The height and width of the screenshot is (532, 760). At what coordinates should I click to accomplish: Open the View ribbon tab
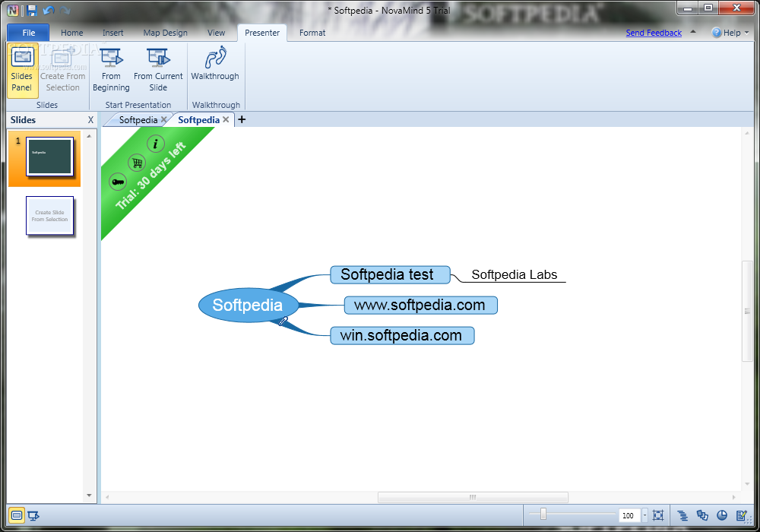[216, 33]
